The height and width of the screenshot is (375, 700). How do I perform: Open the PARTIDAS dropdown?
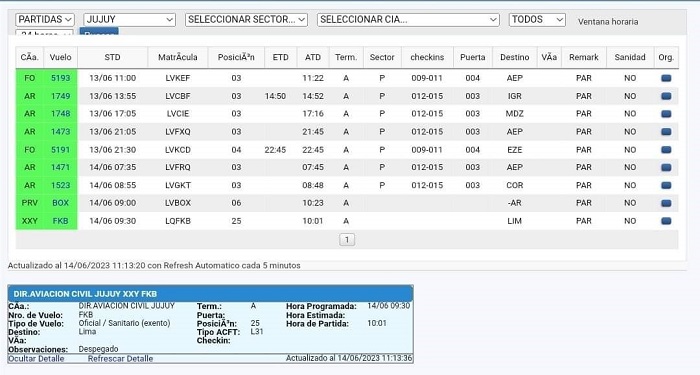45,20
